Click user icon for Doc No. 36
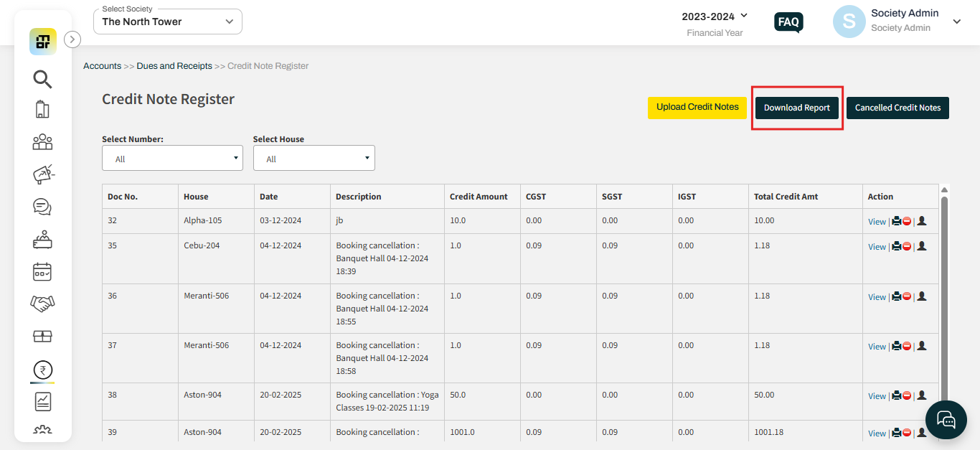 point(922,296)
